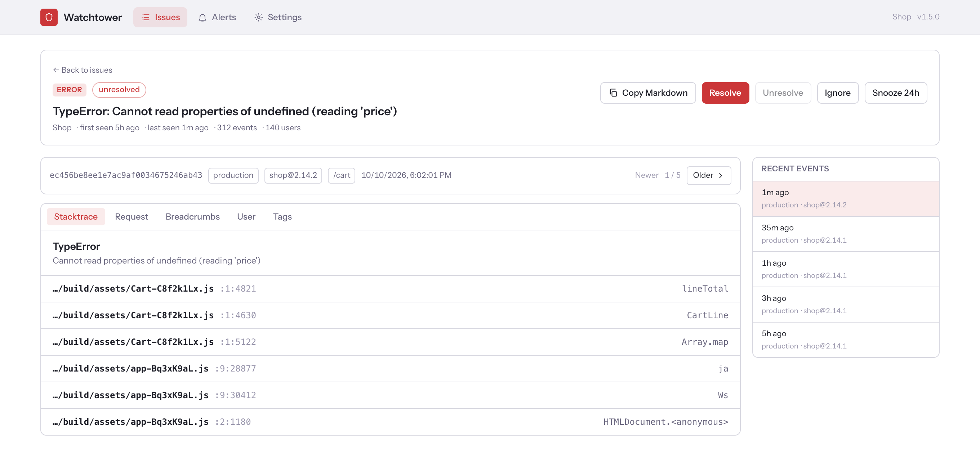This screenshot has height=450, width=980.
Task: Open the Settings navigation item
Action: click(278, 17)
